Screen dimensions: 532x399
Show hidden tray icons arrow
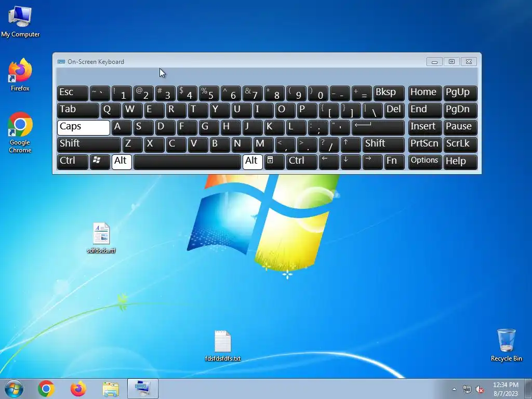pyautogui.click(x=454, y=389)
